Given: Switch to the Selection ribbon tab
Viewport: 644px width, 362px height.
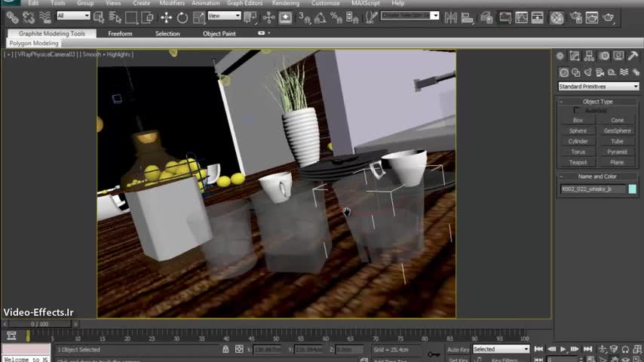Looking at the screenshot, I should coord(167,34).
